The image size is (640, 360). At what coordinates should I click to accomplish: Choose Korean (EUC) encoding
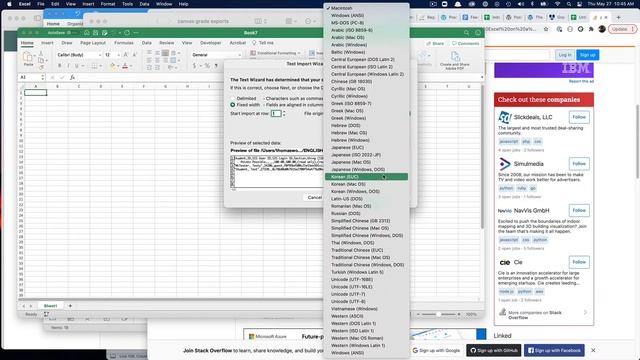[x=366, y=177]
